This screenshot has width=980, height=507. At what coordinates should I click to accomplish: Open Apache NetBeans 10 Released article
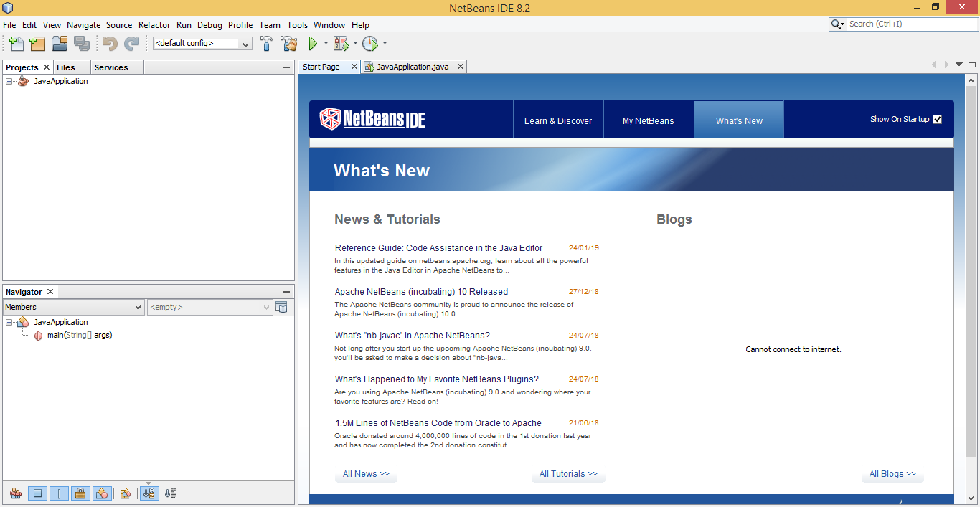point(421,292)
